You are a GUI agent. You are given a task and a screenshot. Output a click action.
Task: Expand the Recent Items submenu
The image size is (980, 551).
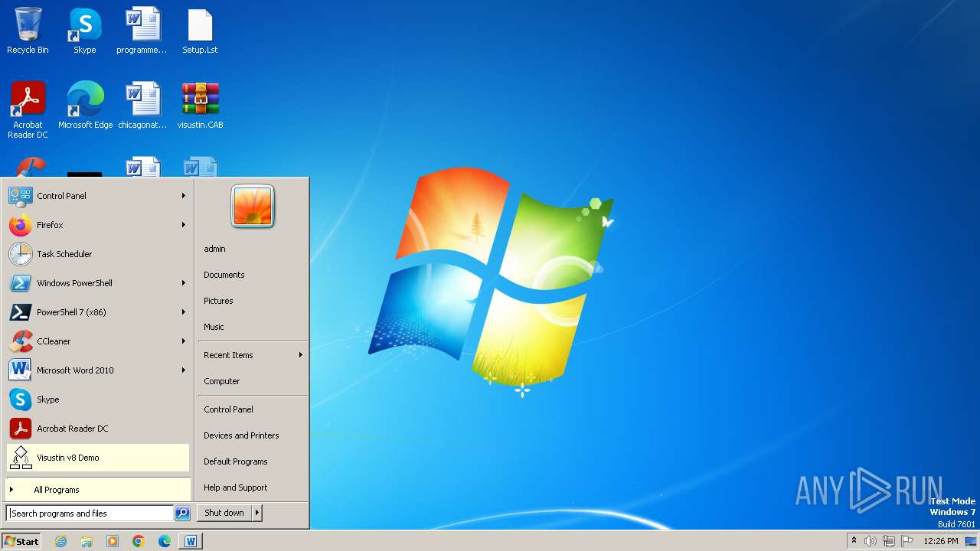(253, 355)
